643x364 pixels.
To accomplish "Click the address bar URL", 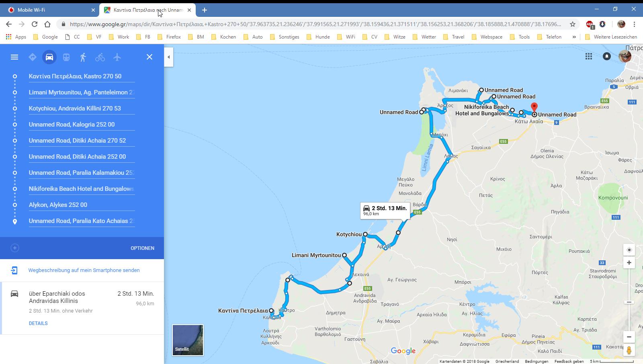I will click(x=315, y=24).
